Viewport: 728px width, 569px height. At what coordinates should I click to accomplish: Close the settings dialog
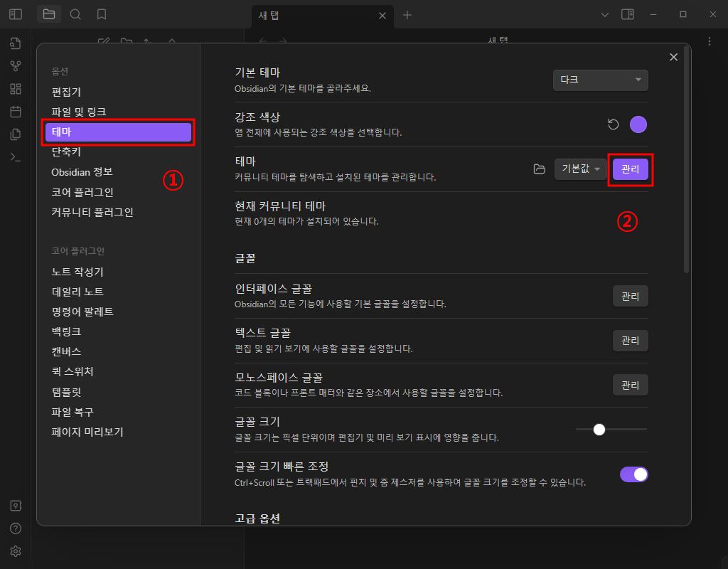coord(674,57)
